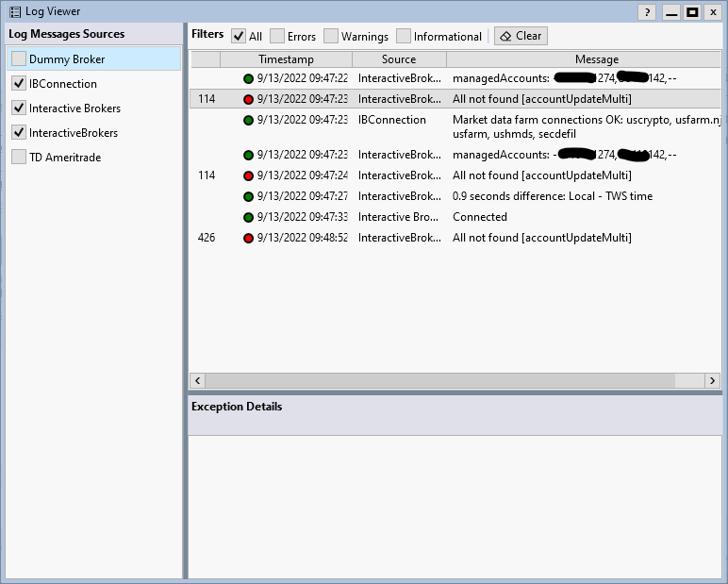
Task: Uncheck the InteractiveBrokers source checkbox
Action: click(x=19, y=133)
